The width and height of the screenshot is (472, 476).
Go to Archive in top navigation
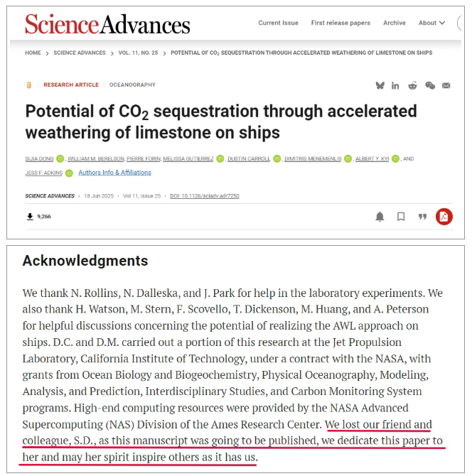point(395,23)
